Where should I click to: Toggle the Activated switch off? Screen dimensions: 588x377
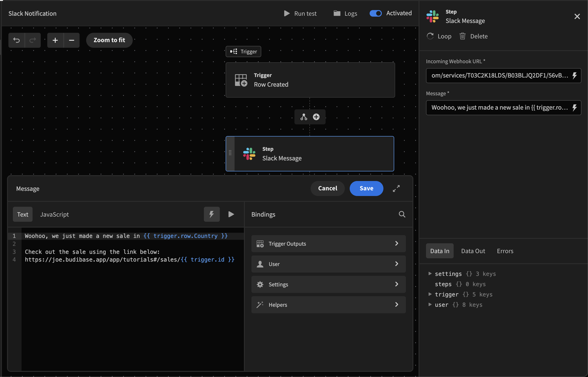coord(375,13)
